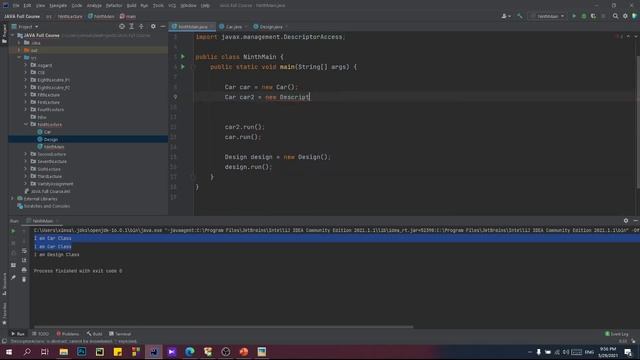The height and width of the screenshot is (360, 640).
Task: Rerun NinthMain in the Run panel
Action: tap(13, 231)
